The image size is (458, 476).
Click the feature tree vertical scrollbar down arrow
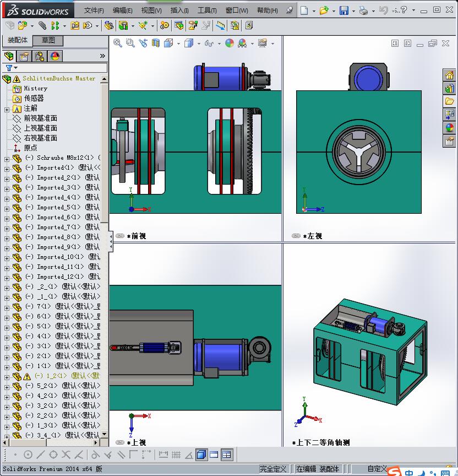click(105, 434)
